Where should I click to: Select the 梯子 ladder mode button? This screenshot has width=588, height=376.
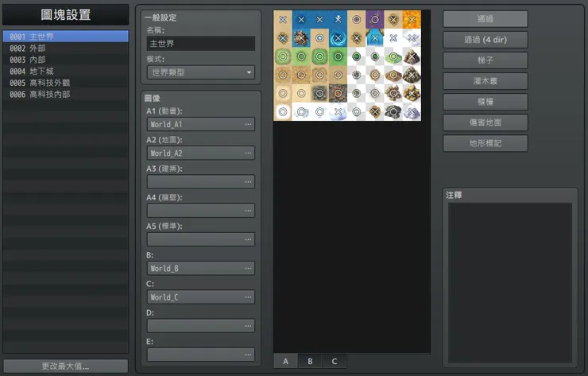(485, 60)
